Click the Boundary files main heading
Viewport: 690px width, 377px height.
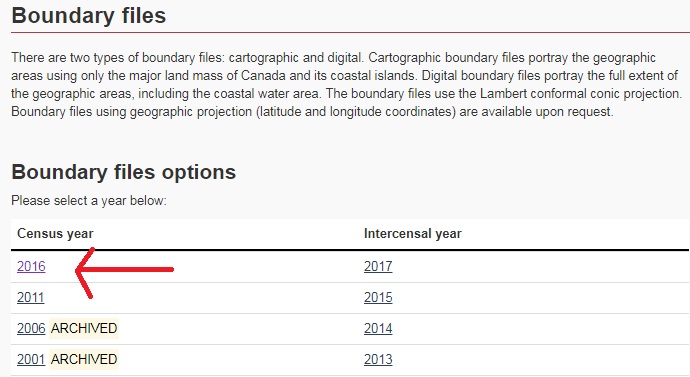89,15
